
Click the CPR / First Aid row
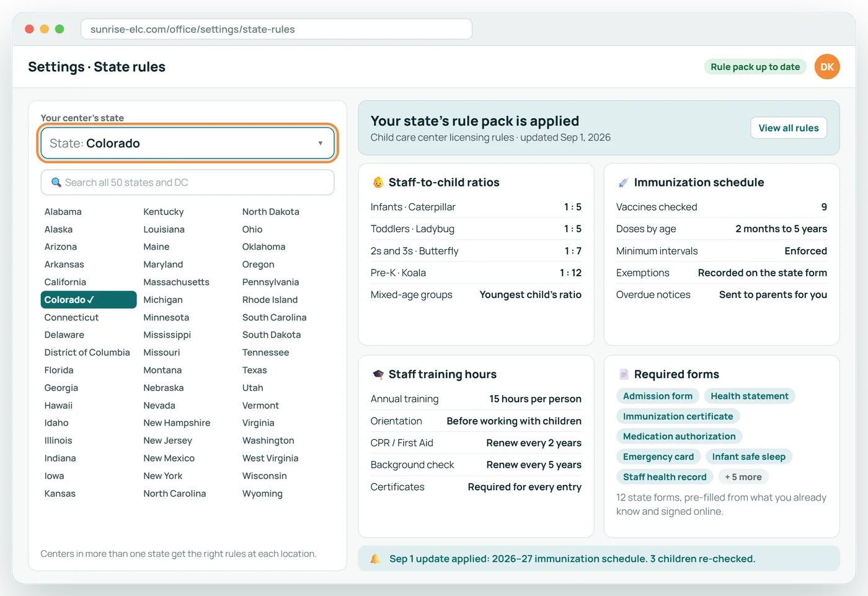[x=476, y=443]
